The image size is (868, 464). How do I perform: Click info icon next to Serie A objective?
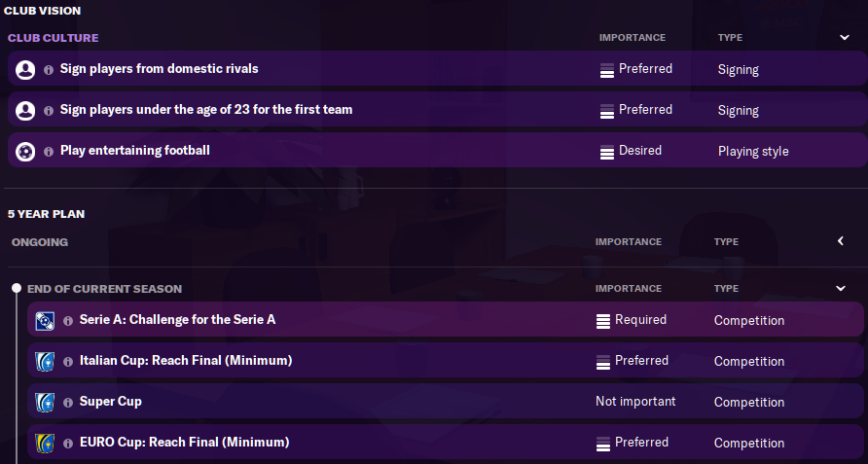coord(68,321)
